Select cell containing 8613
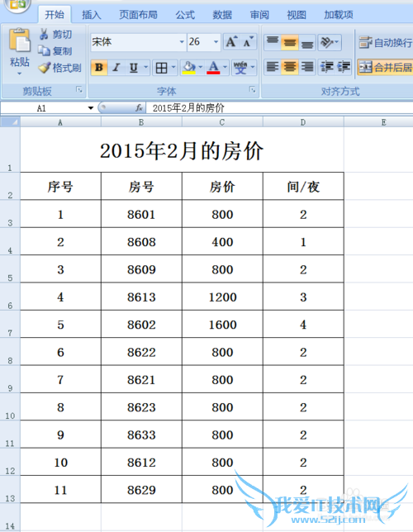This screenshot has width=413, height=532. (141, 297)
